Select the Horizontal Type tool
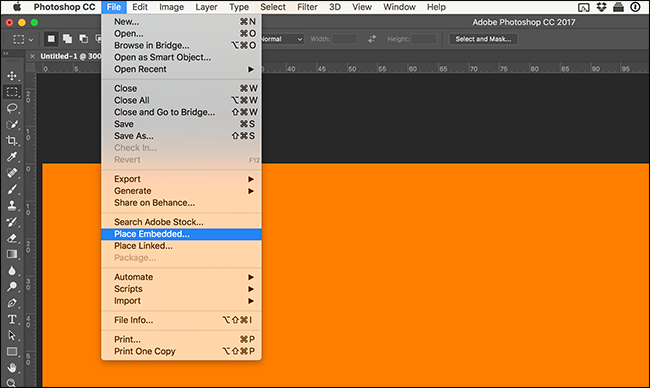 tap(12, 319)
